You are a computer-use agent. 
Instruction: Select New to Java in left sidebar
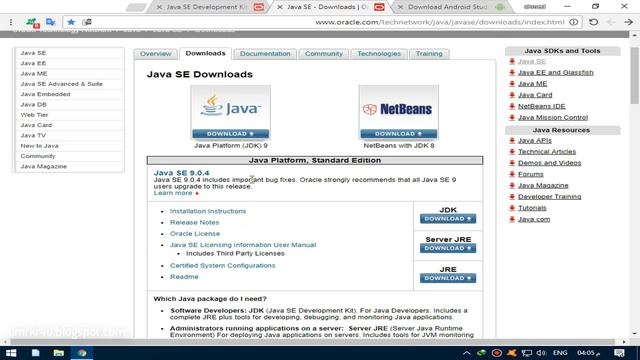(69, 146)
